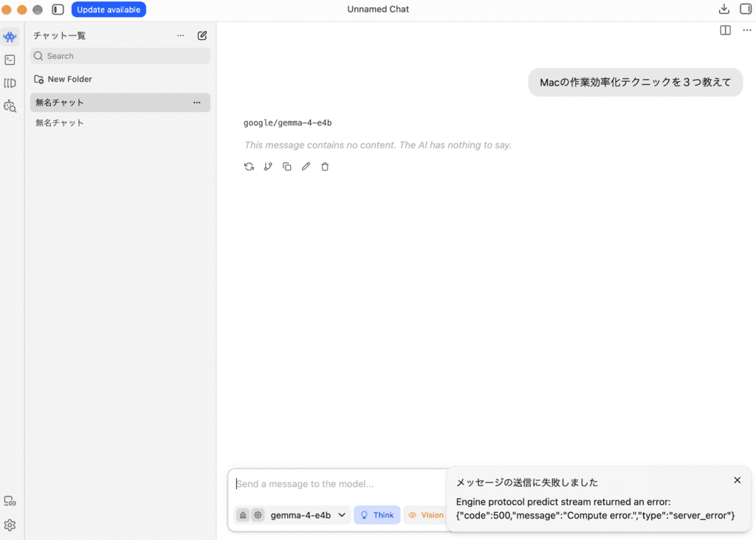The height and width of the screenshot is (540, 756).
Task: Click the user message bubble about Mac
Action: point(635,83)
